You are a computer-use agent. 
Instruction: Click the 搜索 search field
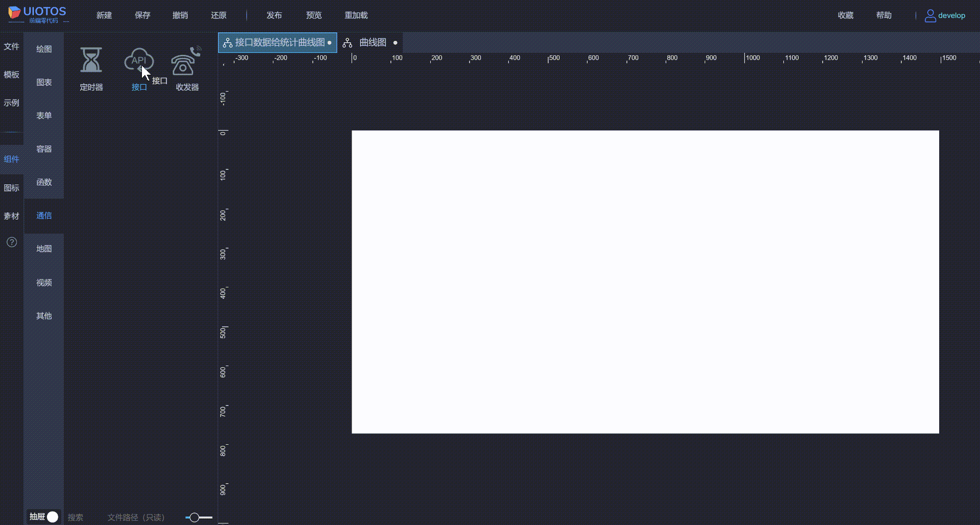[75, 517]
